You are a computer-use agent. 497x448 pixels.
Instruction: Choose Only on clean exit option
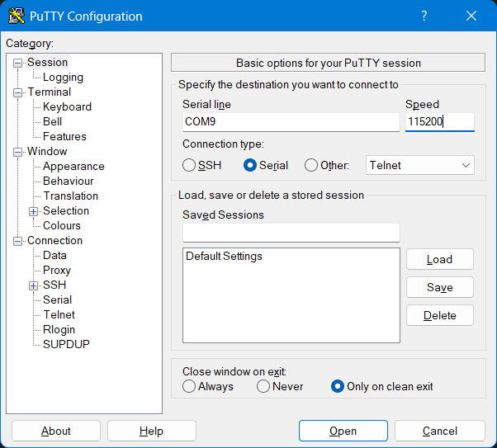(x=337, y=387)
